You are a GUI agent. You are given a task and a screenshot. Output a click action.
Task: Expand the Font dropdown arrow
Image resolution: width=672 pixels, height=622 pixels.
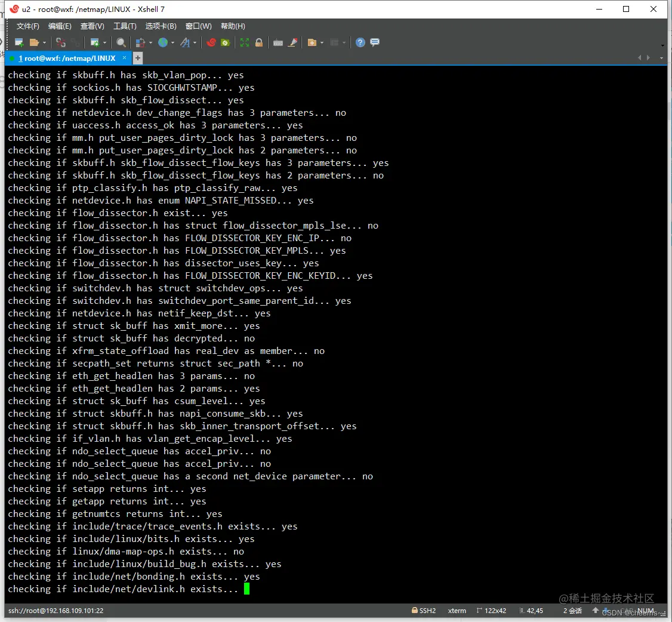coord(195,42)
